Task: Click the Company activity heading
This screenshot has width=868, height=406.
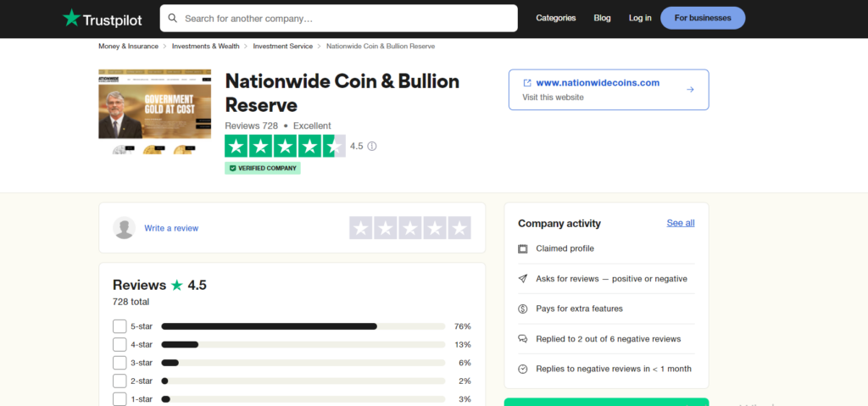Action: click(x=559, y=223)
